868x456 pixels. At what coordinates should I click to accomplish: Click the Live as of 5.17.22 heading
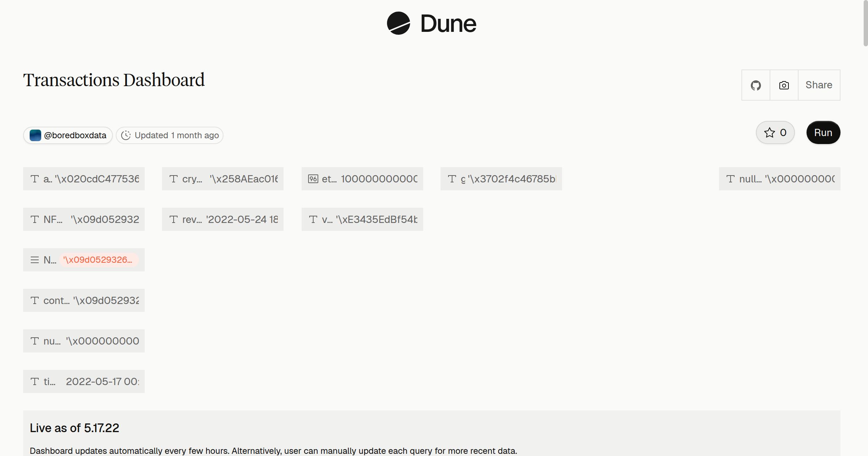tap(75, 428)
